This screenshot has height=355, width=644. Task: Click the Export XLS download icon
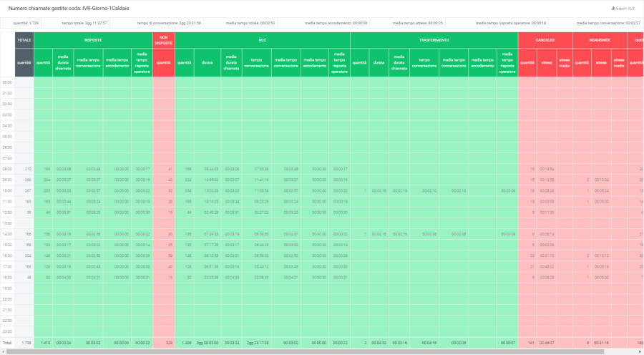(x=614, y=8)
